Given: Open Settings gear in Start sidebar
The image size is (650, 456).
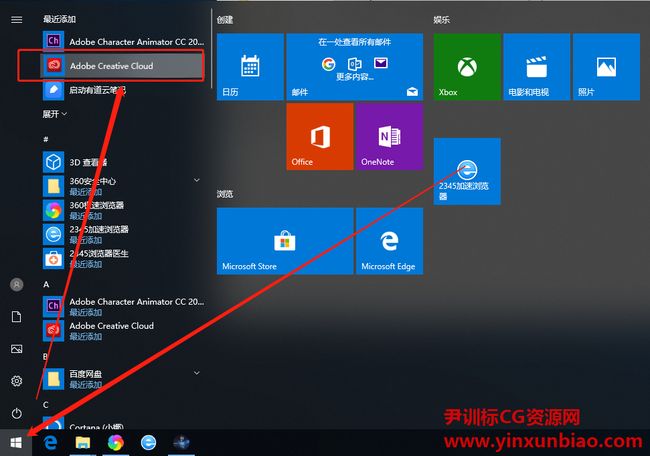Looking at the screenshot, I should (x=17, y=381).
